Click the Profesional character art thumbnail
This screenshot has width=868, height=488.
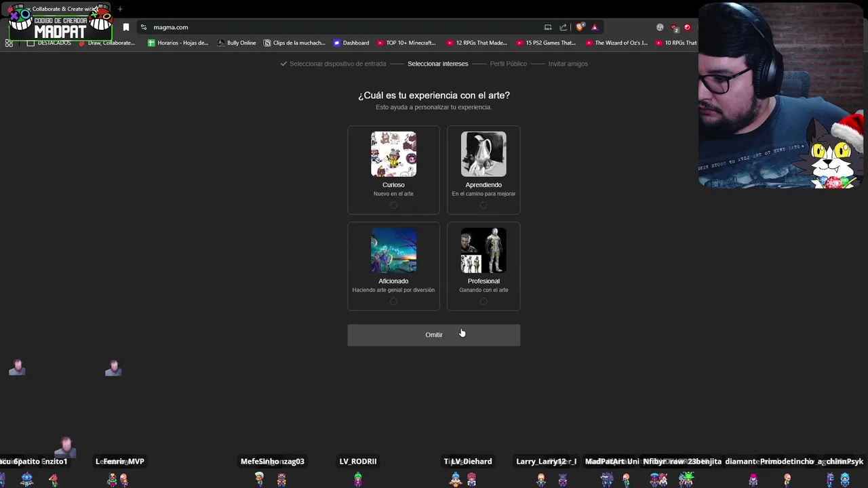point(484,250)
